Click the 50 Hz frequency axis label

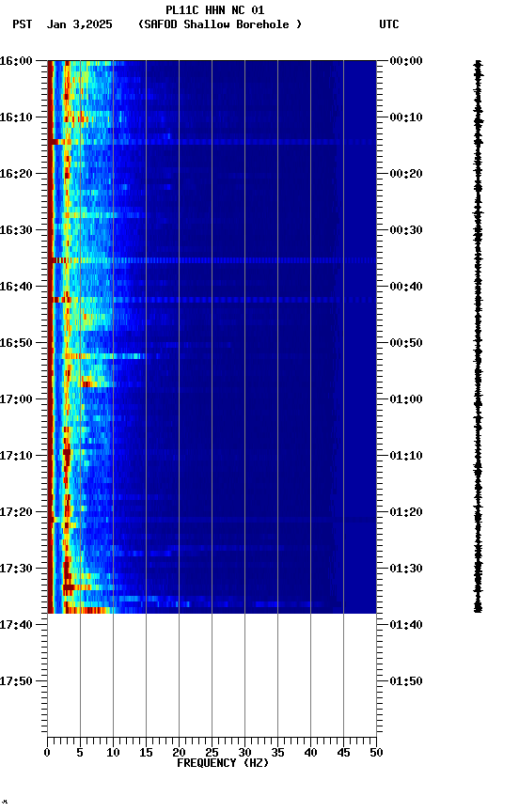[376, 753]
